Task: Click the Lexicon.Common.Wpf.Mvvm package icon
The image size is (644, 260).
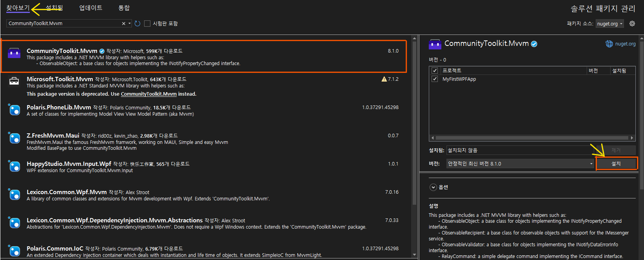Action: pos(14,195)
